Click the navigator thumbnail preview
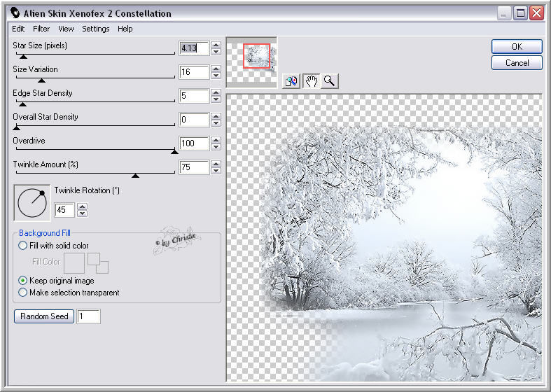Viewport: 551px width, 392px height. coord(251,62)
